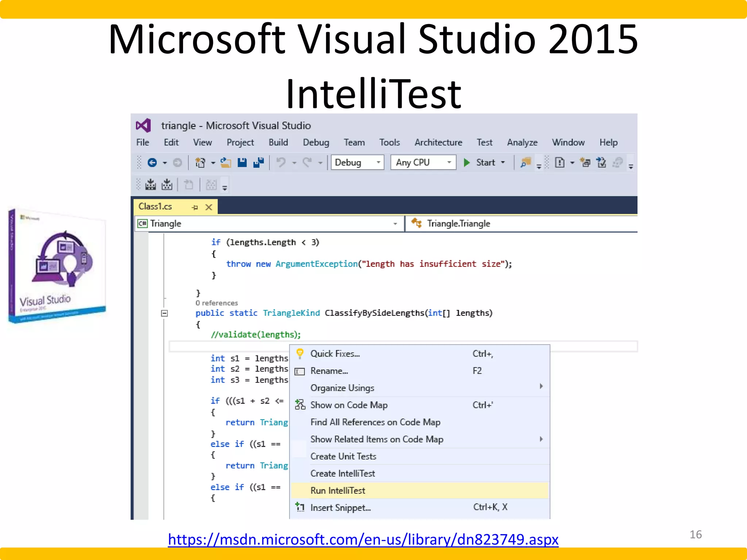Choose Quick Fixes from context menu
The width and height of the screenshot is (747, 560).
point(420,354)
